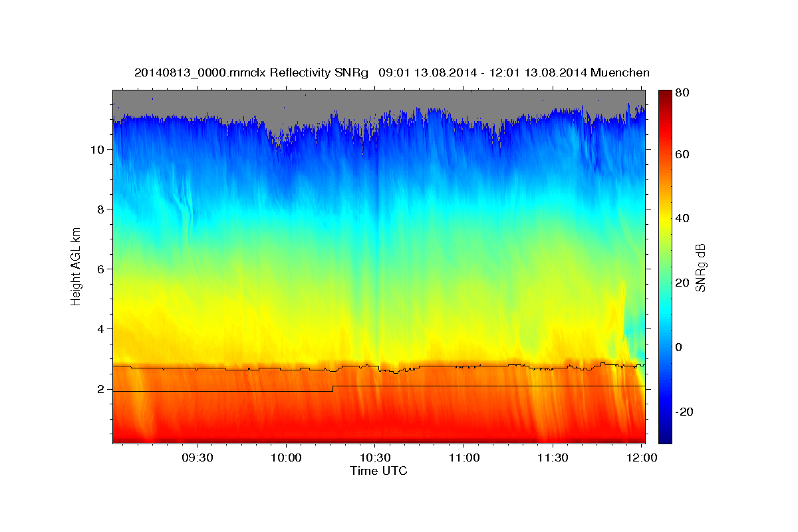
Task: Click the 'Height AGL km' axis label
Action: [x=76, y=267]
